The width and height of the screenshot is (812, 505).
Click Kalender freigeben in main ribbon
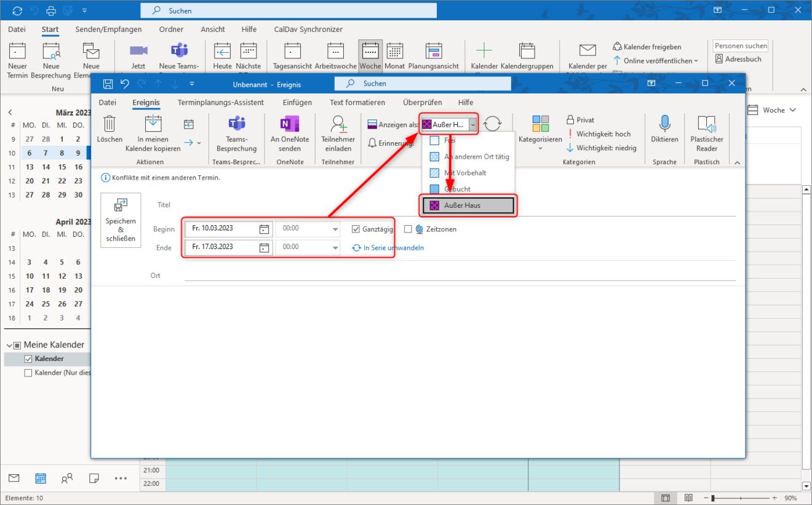(x=647, y=47)
